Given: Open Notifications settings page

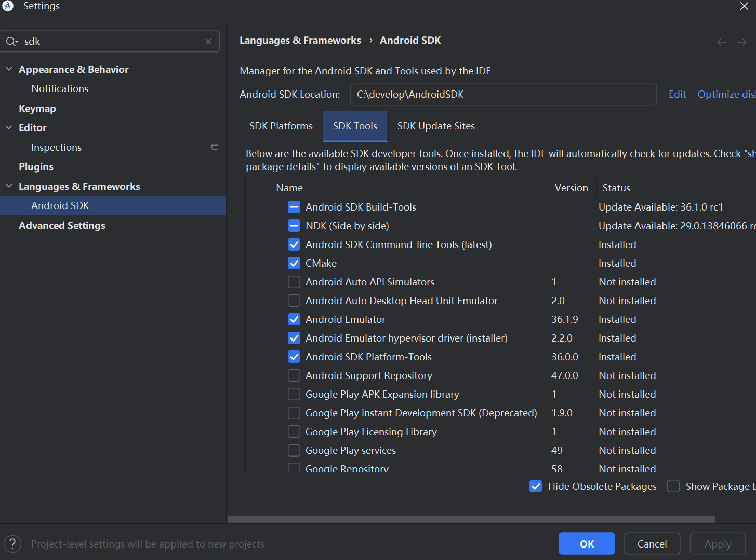Looking at the screenshot, I should click(60, 88).
